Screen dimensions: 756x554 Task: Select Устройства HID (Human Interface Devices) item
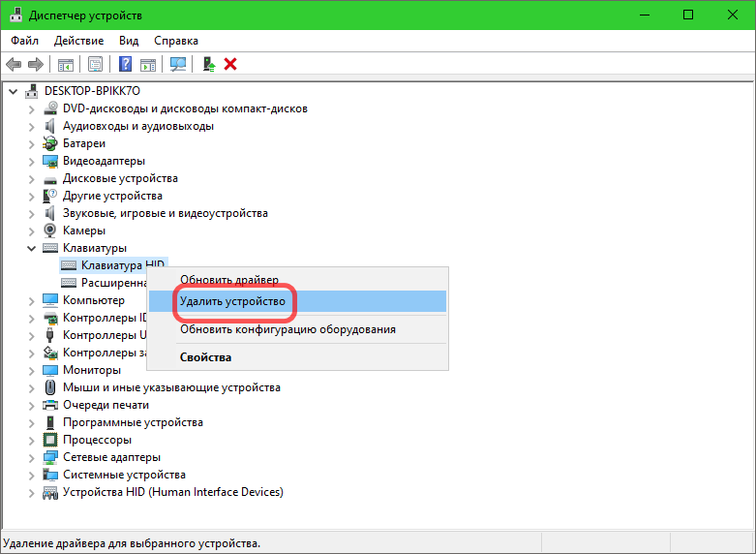[172, 492]
